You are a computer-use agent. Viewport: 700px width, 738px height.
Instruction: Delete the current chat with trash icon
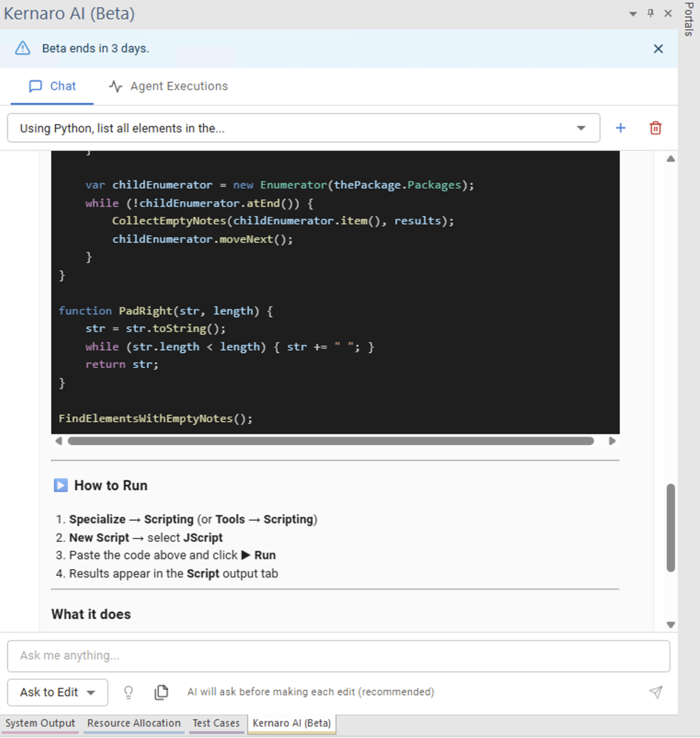coord(655,128)
